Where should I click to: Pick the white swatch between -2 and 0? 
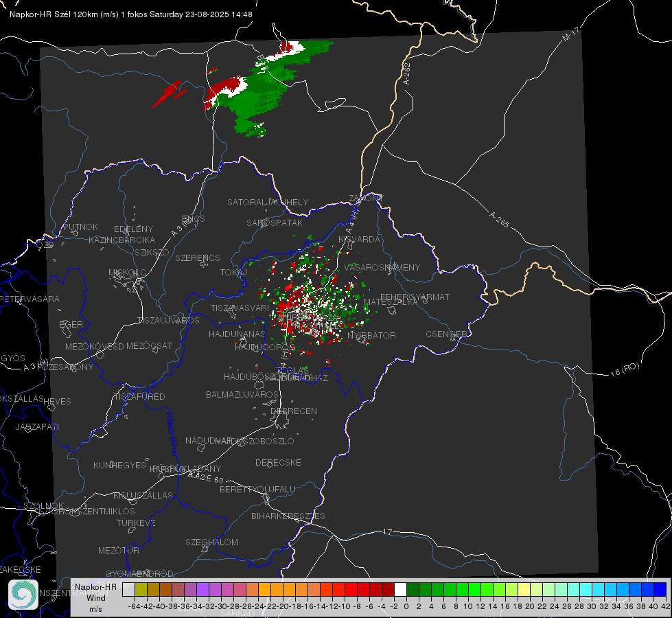pos(400,589)
